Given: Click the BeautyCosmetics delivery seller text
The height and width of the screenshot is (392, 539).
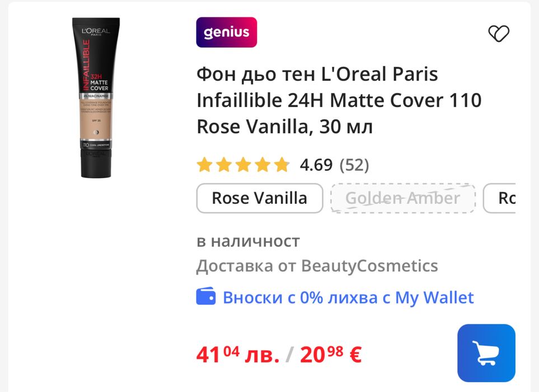Looking at the screenshot, I should click(317, 266).
